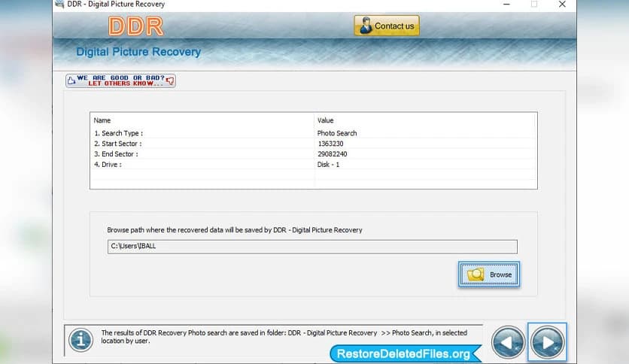The height and width of the screenshot is (364, 629).
Task: Click the Browse button
Action: click(x=489, y=275)
